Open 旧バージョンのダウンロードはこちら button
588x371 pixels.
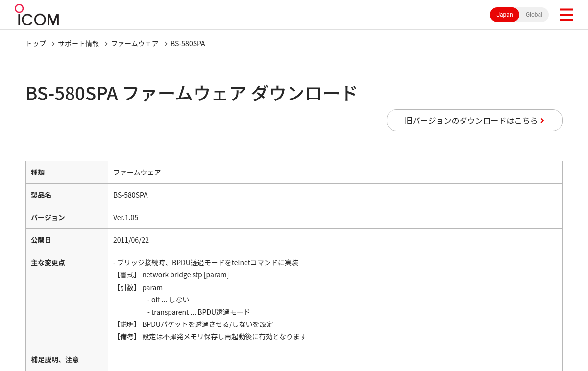(x=474, y=120)
